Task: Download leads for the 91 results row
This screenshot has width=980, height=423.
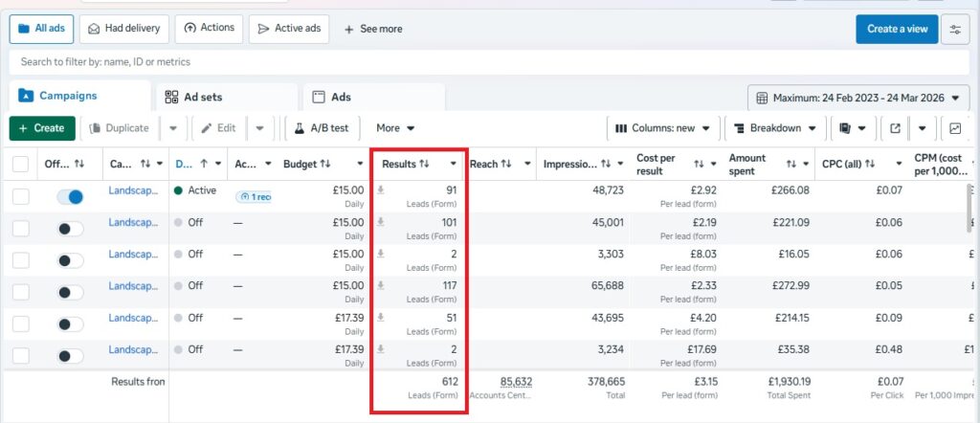Action: tap(381, 190)
